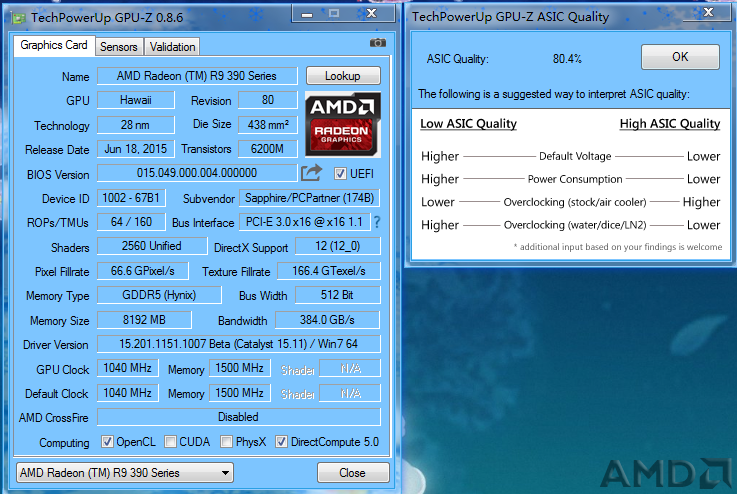Click the Bus Interface field PCI-E 3.0
The width and height of the screenshot is (737, 494).
pos(305,222)
